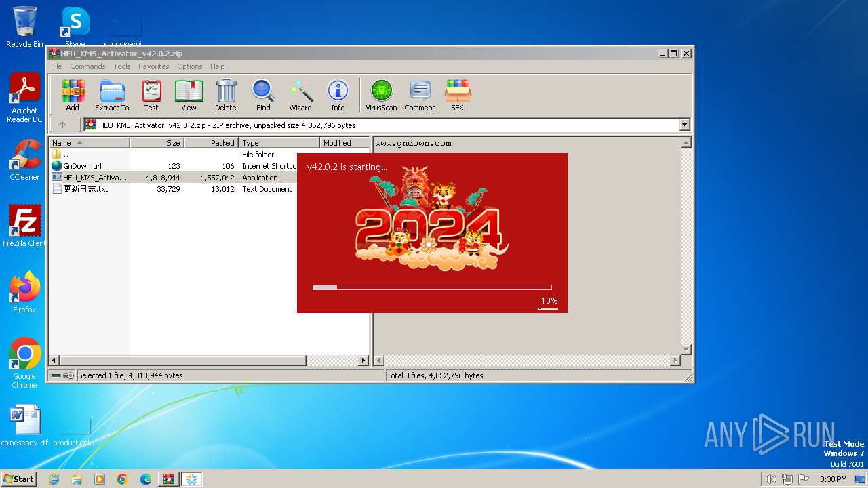Image resolution: width=868 pixels, height=488 pixels.
Task: Click the Delete trash icon
Action: click(226, 95)
